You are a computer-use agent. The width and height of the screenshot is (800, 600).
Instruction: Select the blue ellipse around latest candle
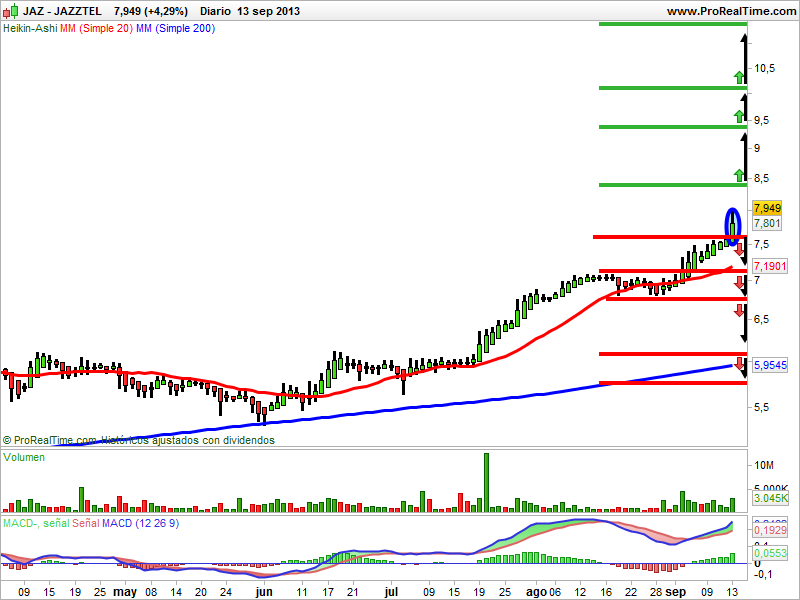point(733,227)
